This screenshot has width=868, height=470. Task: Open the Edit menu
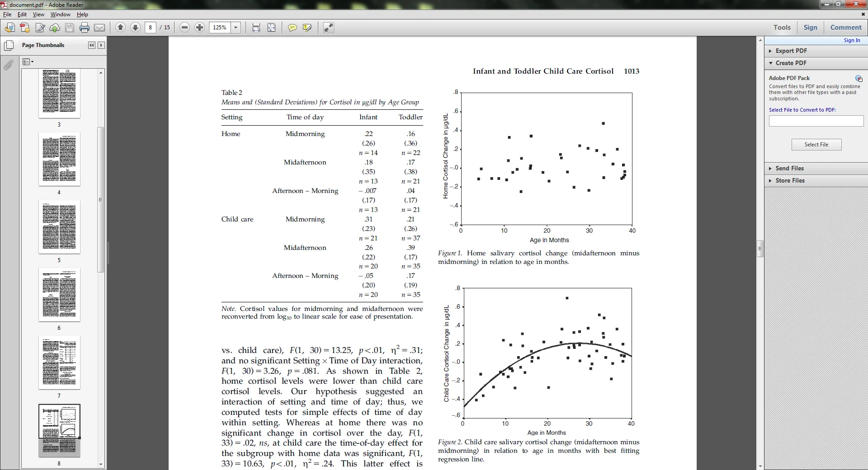tap(22, 14)
